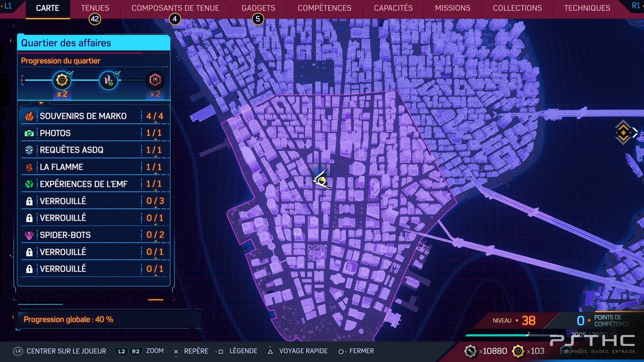Image resolution: width=644 pixels, height=362 pixels.
Task: Click the Requêtes ASDQ app icon
Action: 29,150
